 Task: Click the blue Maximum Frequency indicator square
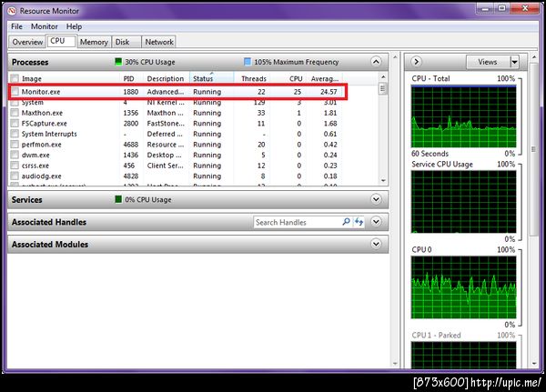(x=248, y=62)
